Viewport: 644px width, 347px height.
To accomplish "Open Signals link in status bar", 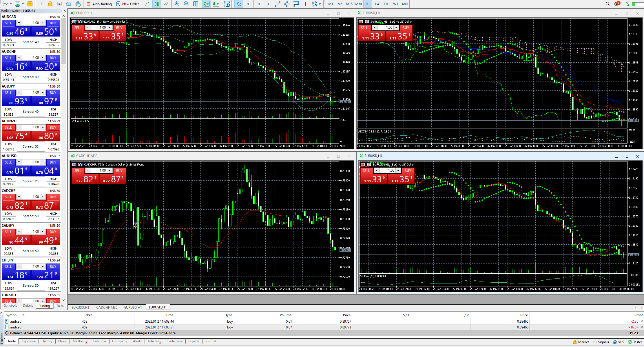I will [x=601, y=342].
